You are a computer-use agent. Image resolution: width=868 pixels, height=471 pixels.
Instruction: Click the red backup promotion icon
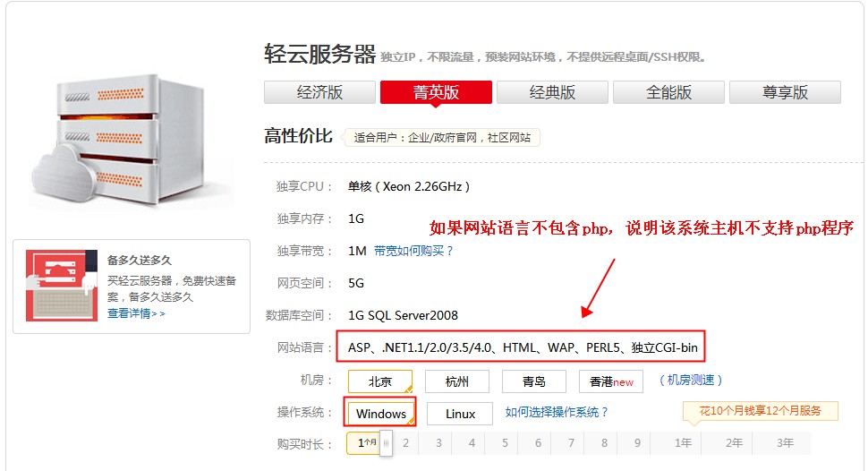[x=61, y=286]
